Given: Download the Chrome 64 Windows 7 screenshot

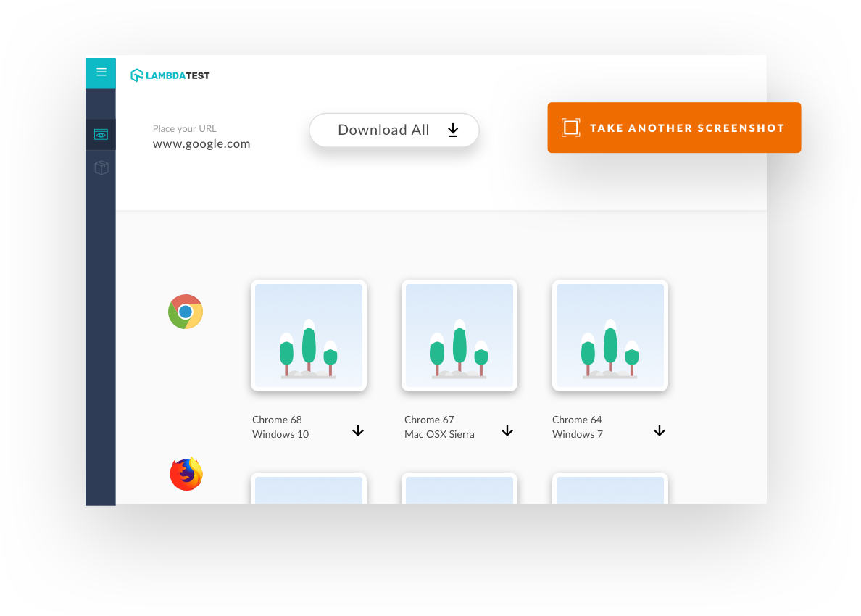Looking at the screenshot, I should pos(660,430).
